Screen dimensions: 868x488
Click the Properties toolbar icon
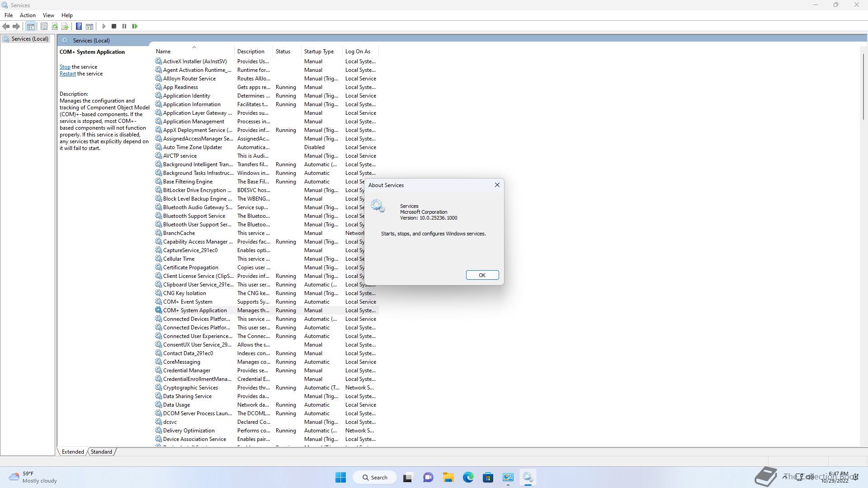coord(44,26)
